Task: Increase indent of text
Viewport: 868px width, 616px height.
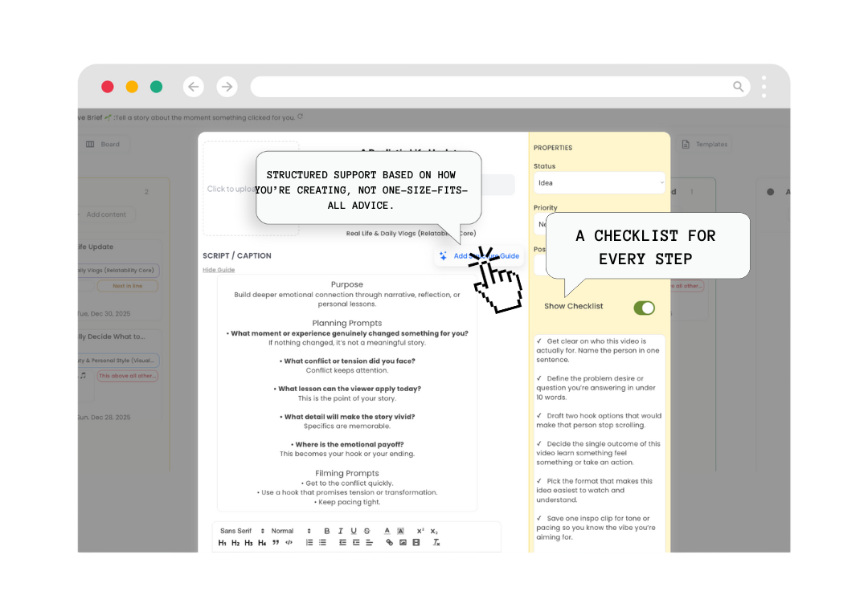Action: click(x=356, y=542)
